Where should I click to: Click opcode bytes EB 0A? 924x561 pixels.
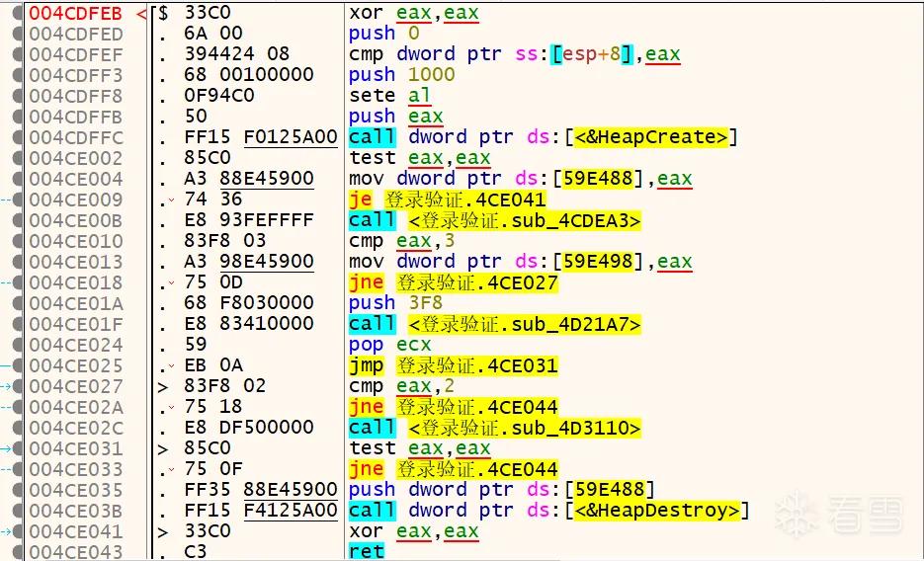[213, 365]
